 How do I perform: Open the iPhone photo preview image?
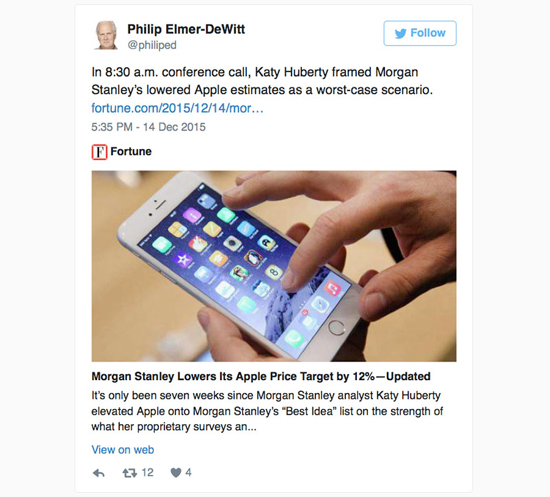coord(274,266)
